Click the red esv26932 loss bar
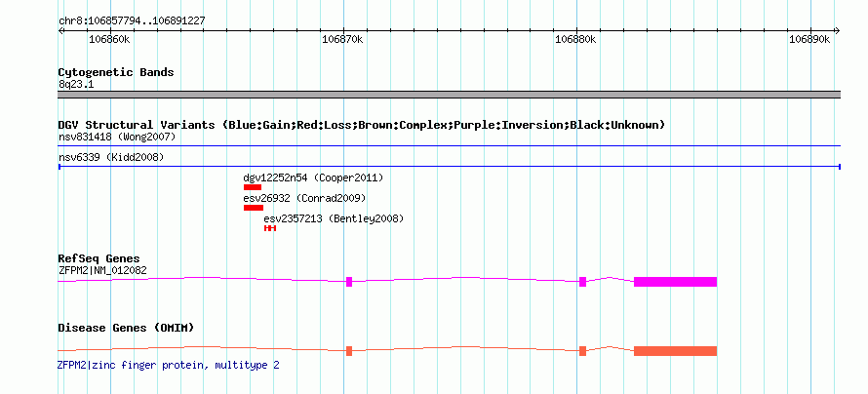The width and height of the screenshot is (868, 394). 254,208
